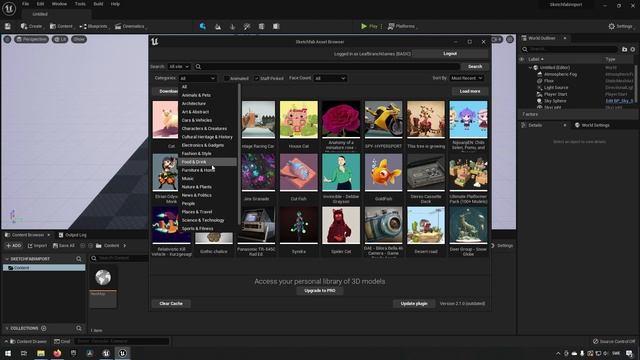Image resolution: width=640 pixels, height=360 pixels.
Task: Click the Unreal logo in the main window
Action: pyautogui.click(x=9, y=9)
